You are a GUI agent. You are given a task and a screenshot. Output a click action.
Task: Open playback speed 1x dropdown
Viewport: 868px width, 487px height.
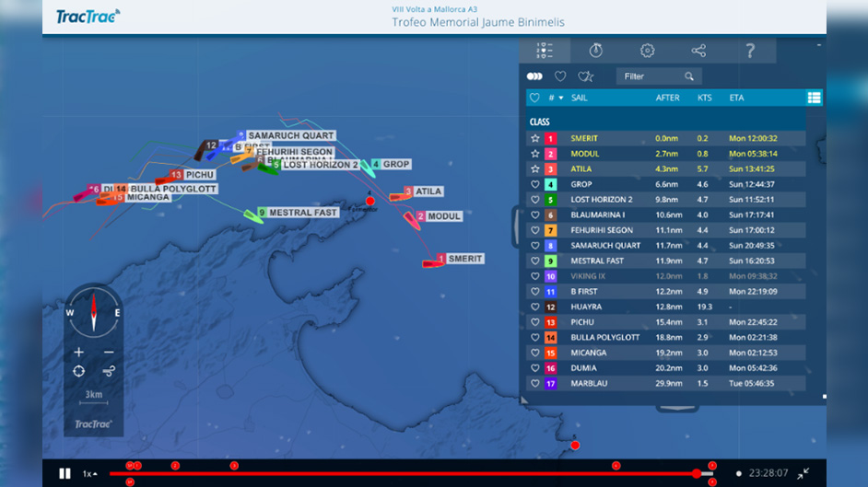90,473
